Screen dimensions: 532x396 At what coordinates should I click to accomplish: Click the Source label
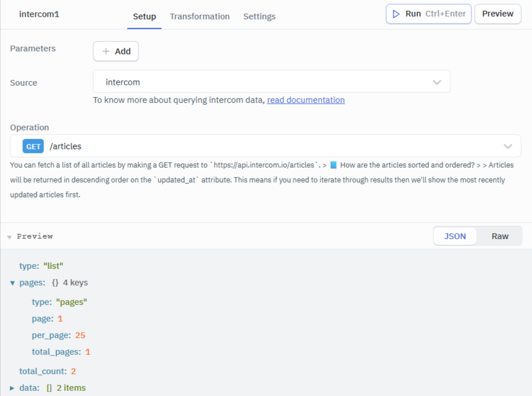coord(24,83)
